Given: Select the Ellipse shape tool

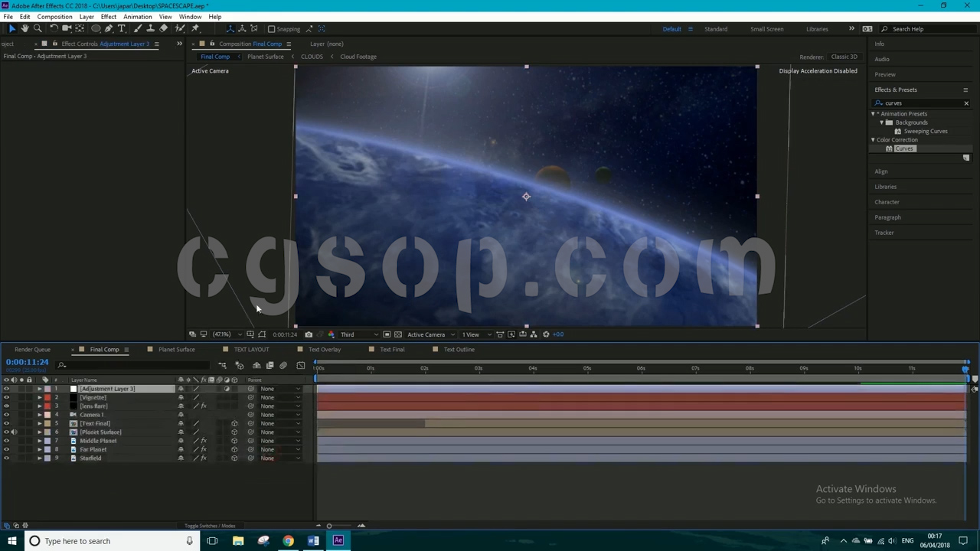Looking at the screenshot, I should click(96, 28).
